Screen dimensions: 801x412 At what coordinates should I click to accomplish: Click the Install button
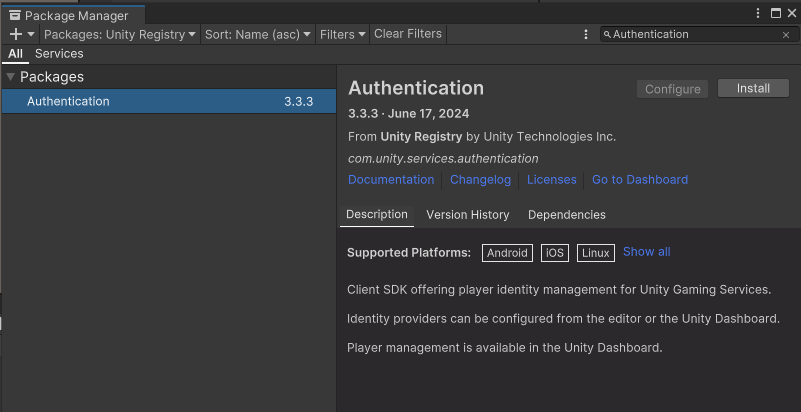click(753, 88)
